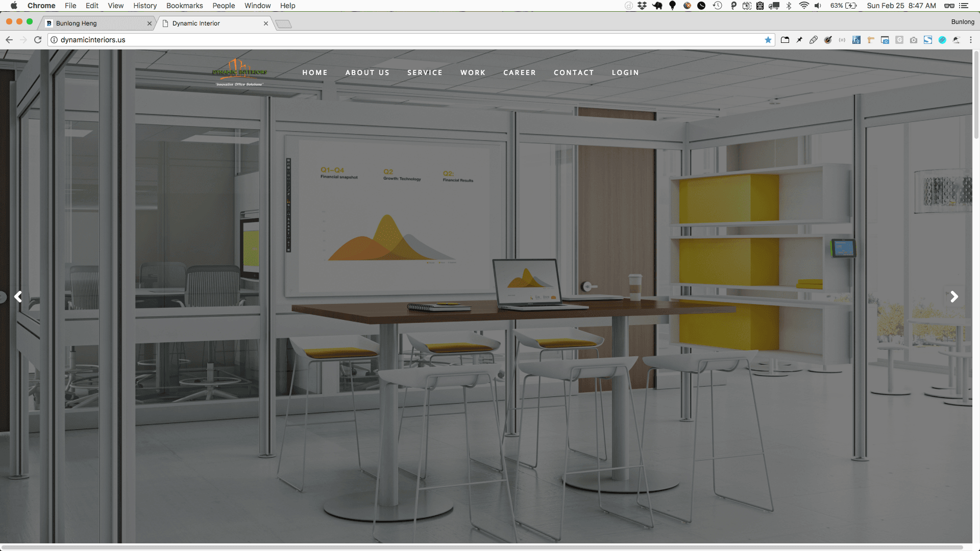Viewport: 980px width, 551px height.
Task: Click the horizontal scrollbar at bottom
Action: (x=482, y=547)
